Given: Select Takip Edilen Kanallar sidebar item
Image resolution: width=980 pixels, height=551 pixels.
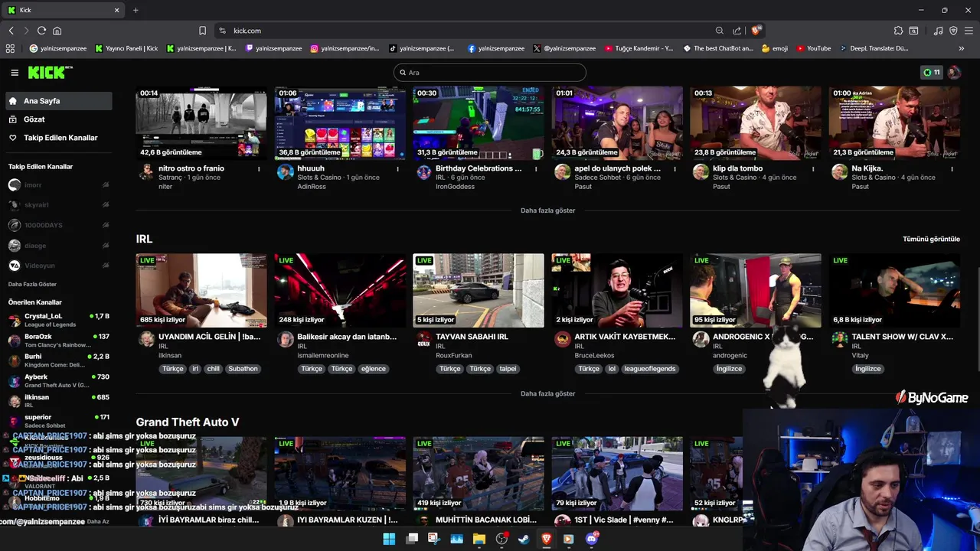Looking at the screenshot, I should (x=58, y=138).
